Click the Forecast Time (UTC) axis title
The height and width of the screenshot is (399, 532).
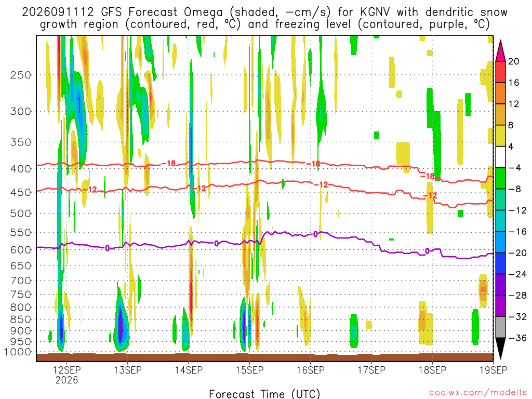[x=264, y=394]
